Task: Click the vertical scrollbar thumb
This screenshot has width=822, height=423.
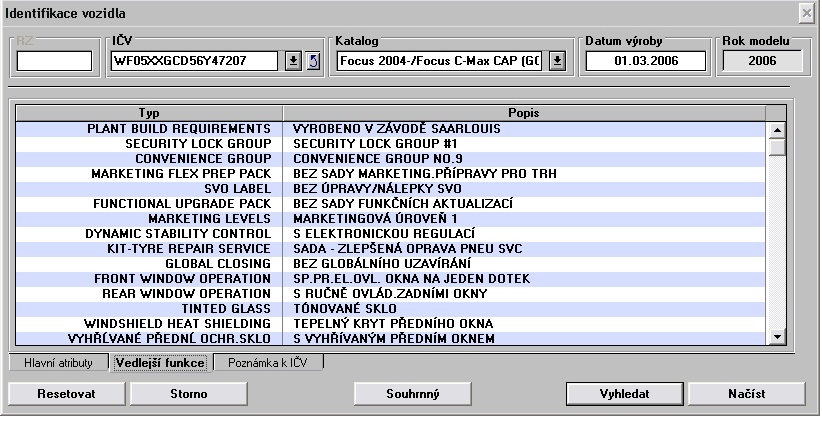Action: (776, 148)
